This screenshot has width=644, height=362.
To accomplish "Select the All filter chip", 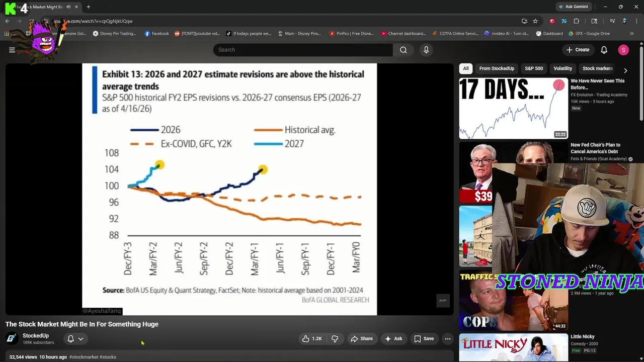I will tap(466, 68).
